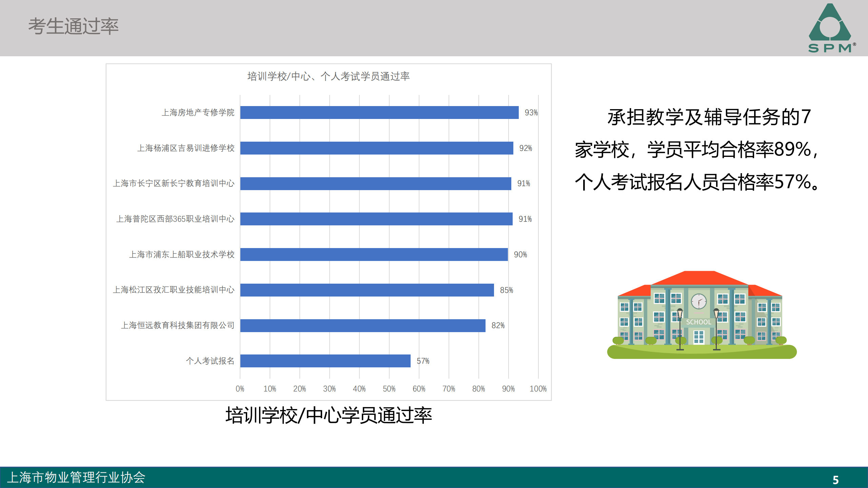
Task: Click the 85% bar for 上海松江区孜汇职业技能培训中心
Action: point(367,290)
